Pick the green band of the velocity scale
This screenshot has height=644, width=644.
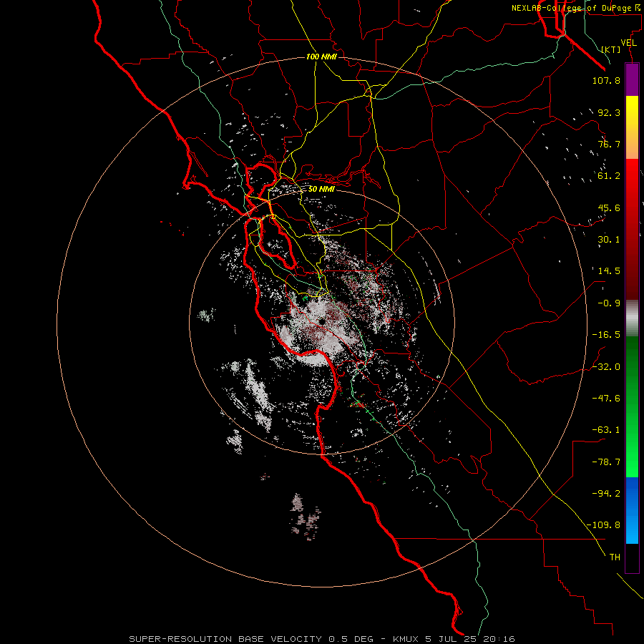(x=632, y=406)
